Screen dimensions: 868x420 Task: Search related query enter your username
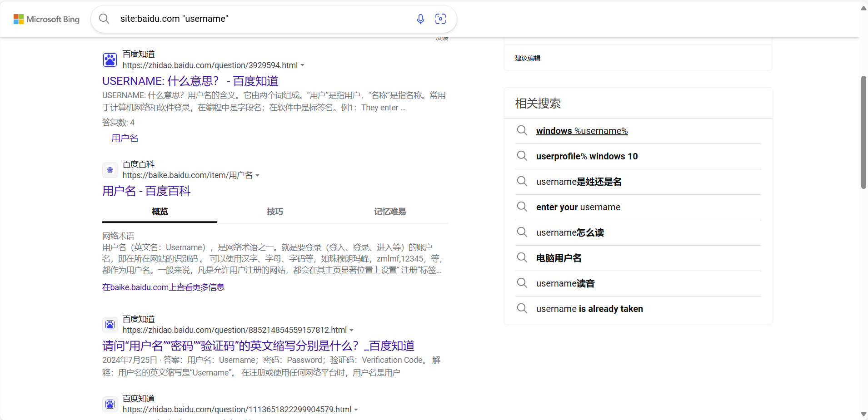pos(578,207)
